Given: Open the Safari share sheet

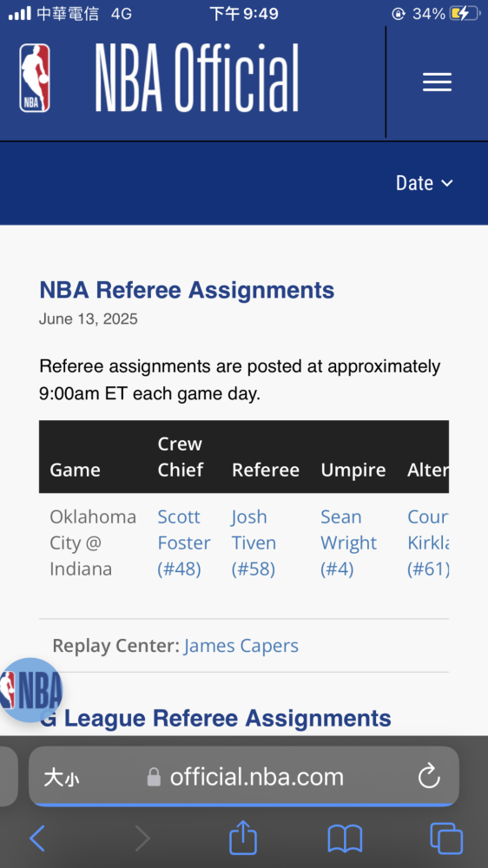Looking at the screenshot, I should click(x=243, y=837).
